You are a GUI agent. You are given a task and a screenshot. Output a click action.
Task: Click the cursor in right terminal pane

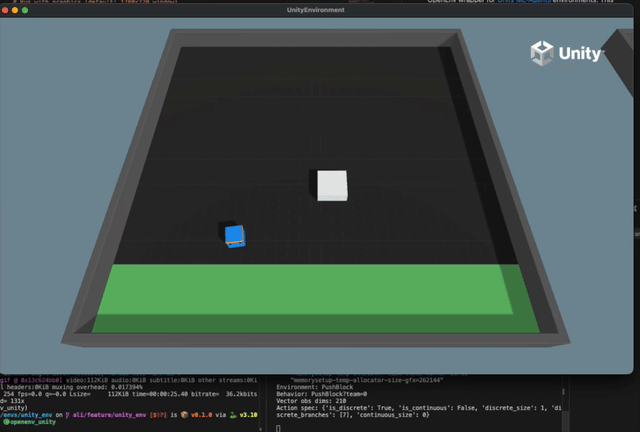pos(278,428)
